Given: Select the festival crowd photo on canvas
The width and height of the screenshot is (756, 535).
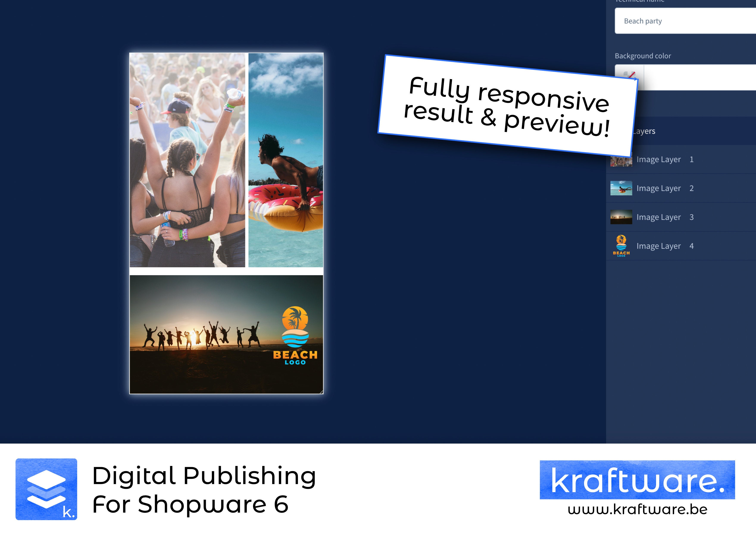Looking at the screenshot, I should coord(187,160).
